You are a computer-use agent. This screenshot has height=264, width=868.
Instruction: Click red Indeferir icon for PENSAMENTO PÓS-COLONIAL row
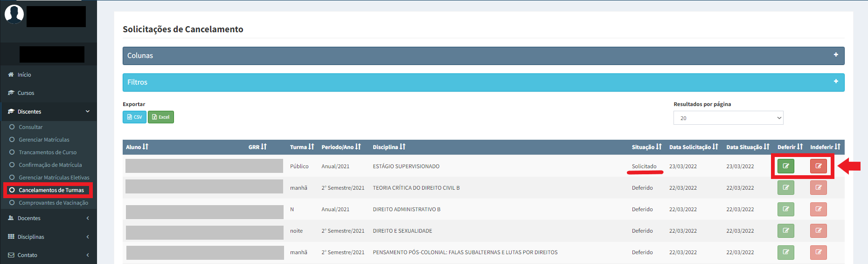click(x=818, y=252)
